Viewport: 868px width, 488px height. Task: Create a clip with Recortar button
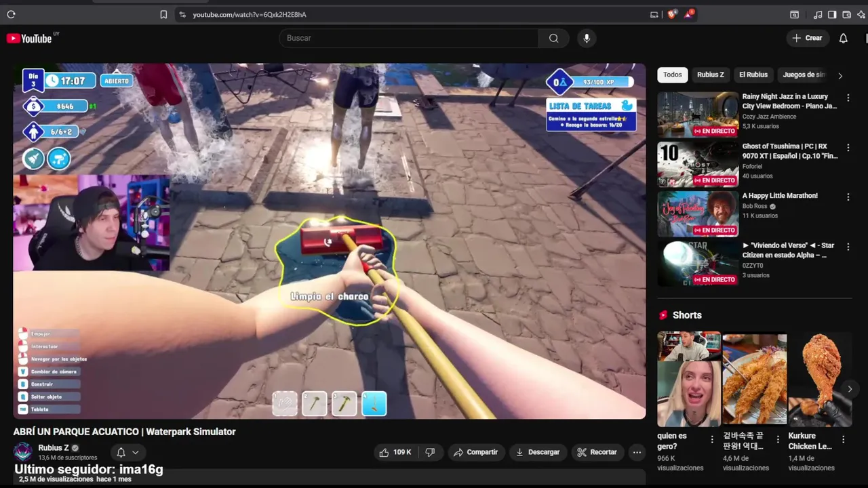(597, 452)
